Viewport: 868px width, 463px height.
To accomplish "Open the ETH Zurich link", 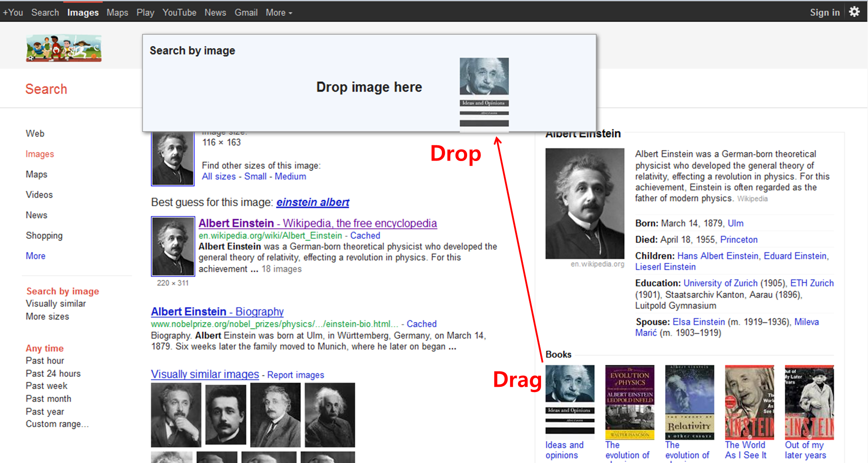I will (812, 283).
